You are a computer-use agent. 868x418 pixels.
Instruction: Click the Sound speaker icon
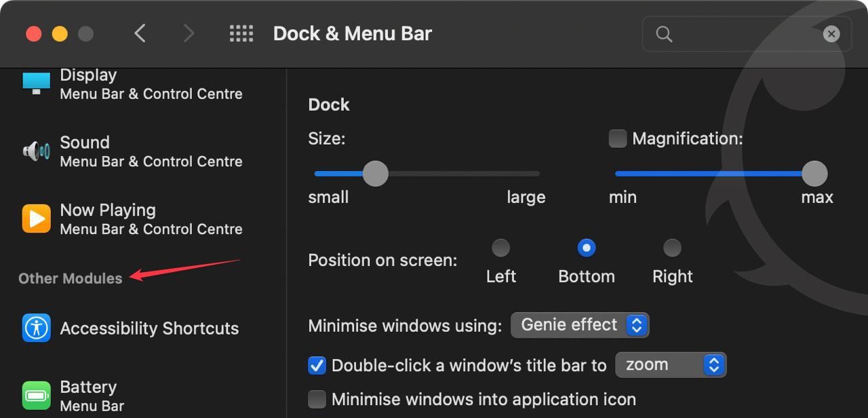36,151
